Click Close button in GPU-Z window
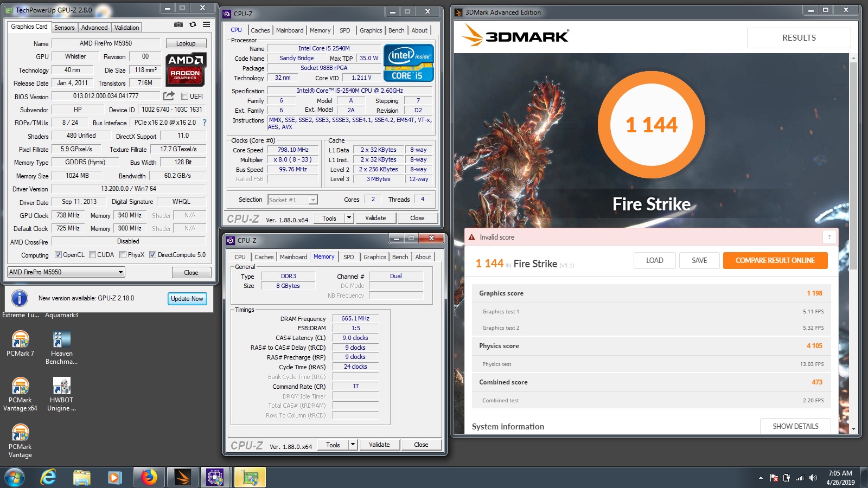Viewport: 868px width, 488px height. [x=191, y=273]
